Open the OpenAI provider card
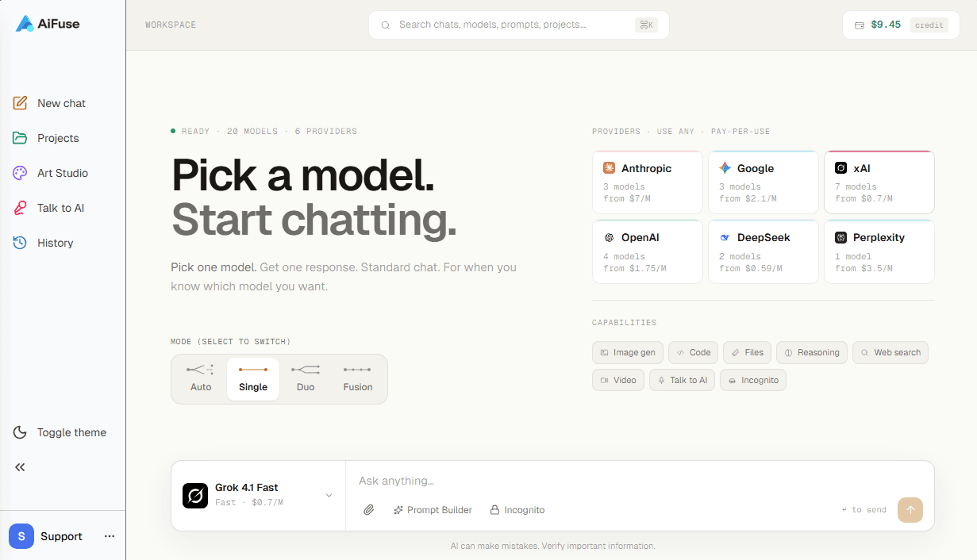The height and width of the screenshot is (560, 977). tap(648, 251)
